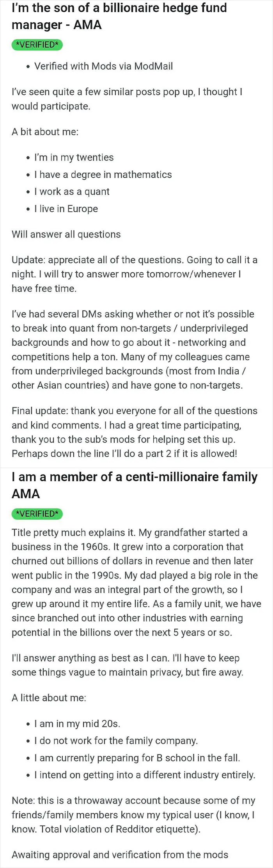273x868 pixels.
Task: Click the 'Will answer all questions' line
Action: click(66, 234)
